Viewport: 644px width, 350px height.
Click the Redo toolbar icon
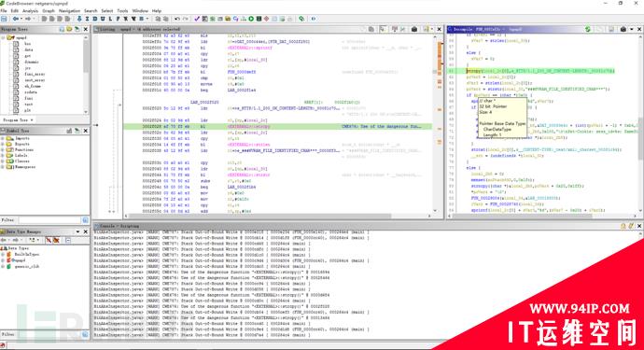186,19
